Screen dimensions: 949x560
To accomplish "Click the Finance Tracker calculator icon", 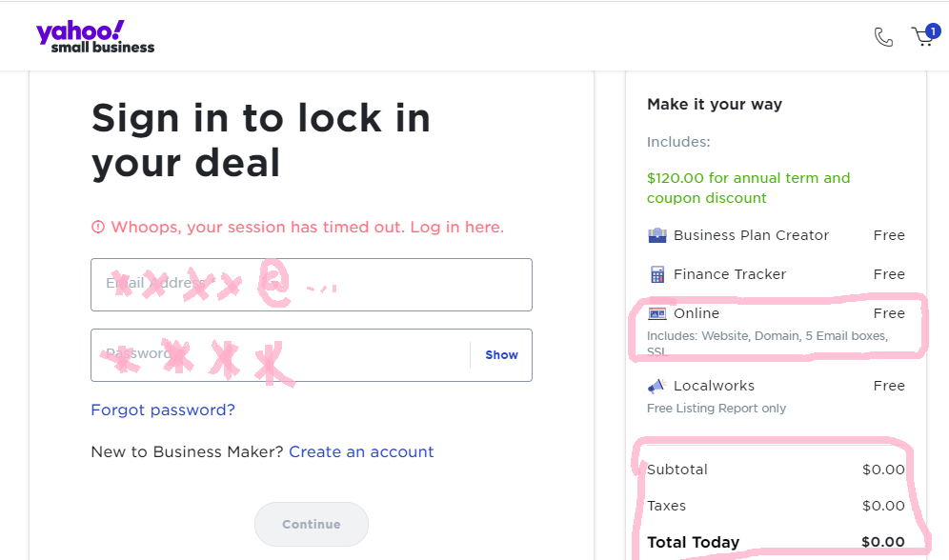I will [x=656, y=274].
